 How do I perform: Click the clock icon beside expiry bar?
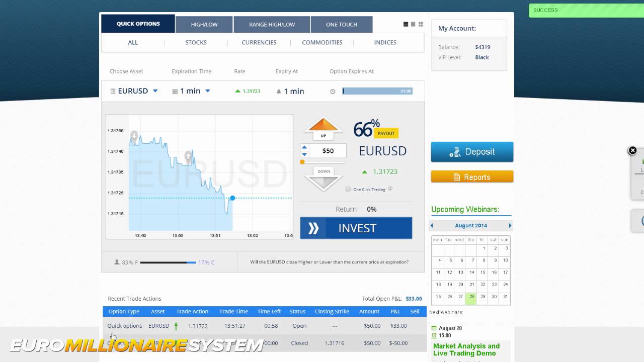tap(333, 92)
